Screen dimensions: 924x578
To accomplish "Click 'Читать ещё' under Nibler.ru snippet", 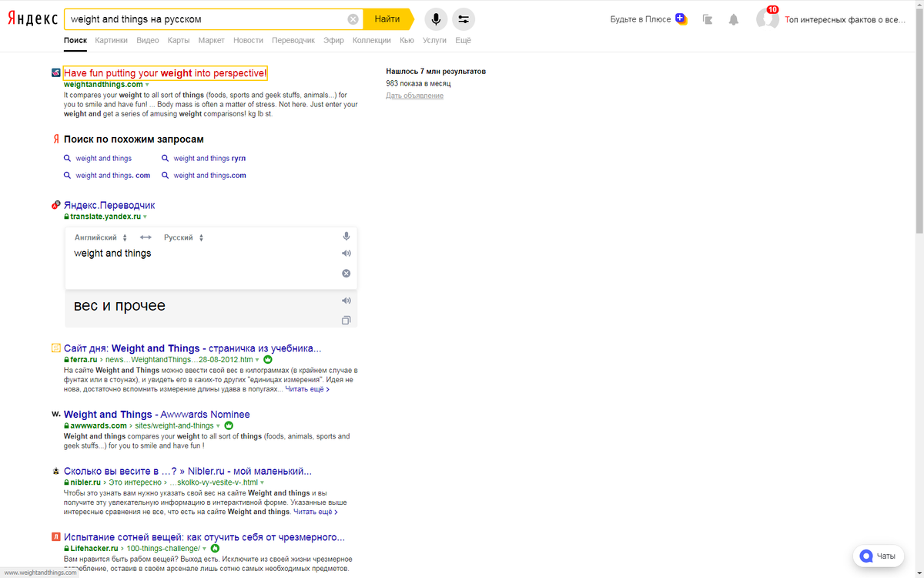I will coord(315,512).
